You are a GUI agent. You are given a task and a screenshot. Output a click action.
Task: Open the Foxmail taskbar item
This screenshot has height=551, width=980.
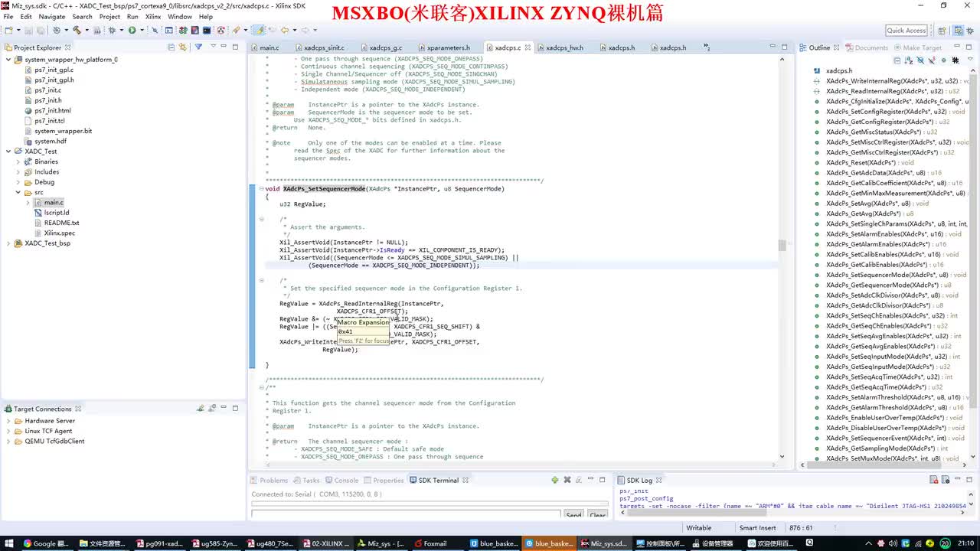[430, 543]
